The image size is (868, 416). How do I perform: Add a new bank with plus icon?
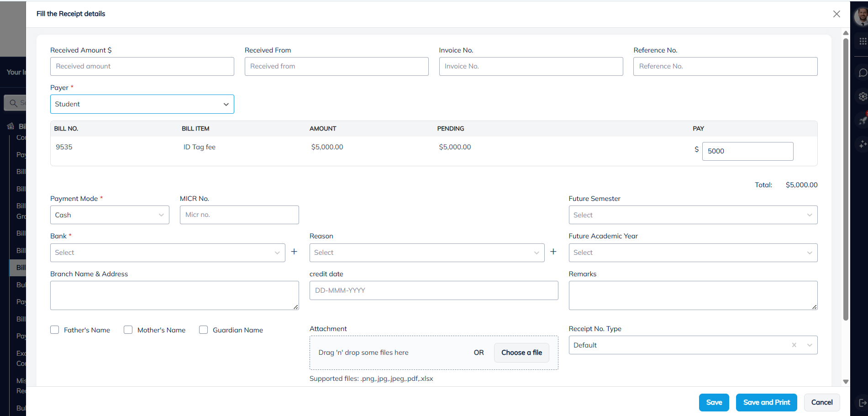294,252
